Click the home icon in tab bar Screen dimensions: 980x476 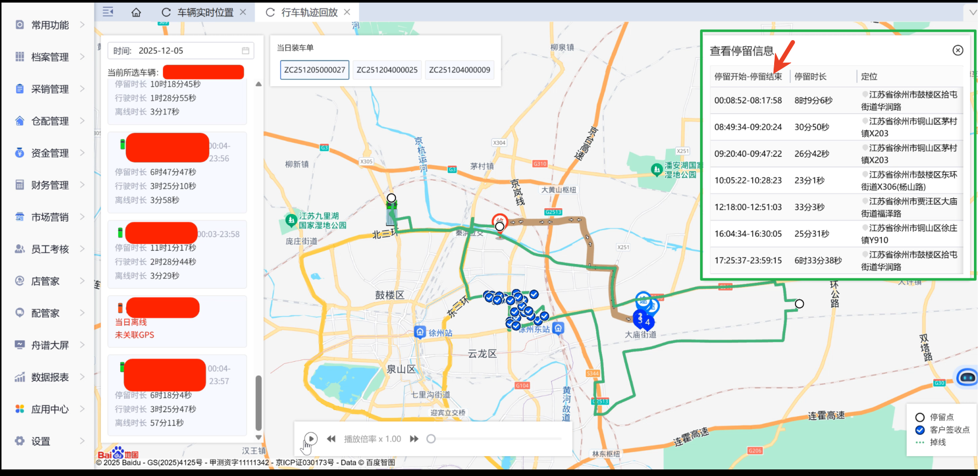[x=136, y=12]
